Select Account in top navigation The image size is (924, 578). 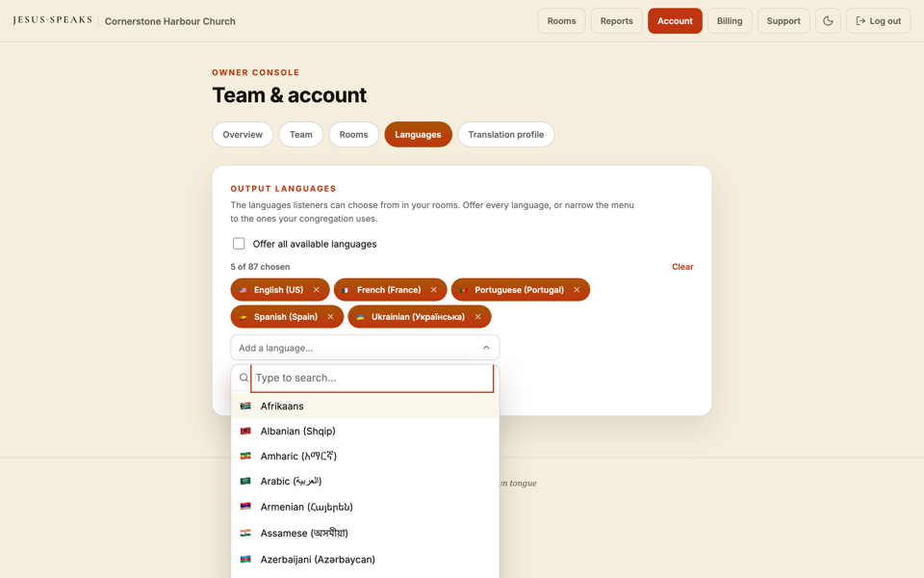(675, 20)
